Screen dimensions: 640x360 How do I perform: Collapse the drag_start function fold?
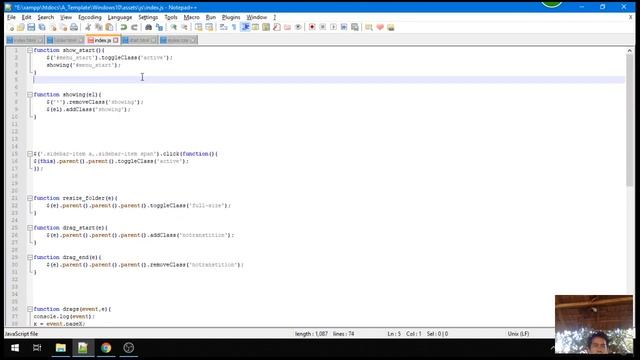(30, 228)
